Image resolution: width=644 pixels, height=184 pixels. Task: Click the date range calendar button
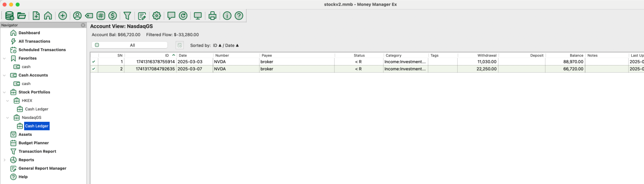(x=180, y=45)
